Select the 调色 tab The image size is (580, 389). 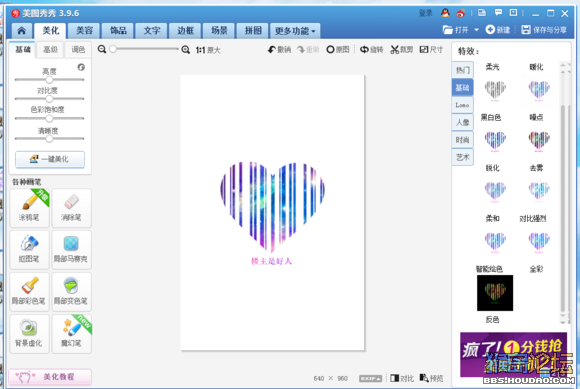78,50
